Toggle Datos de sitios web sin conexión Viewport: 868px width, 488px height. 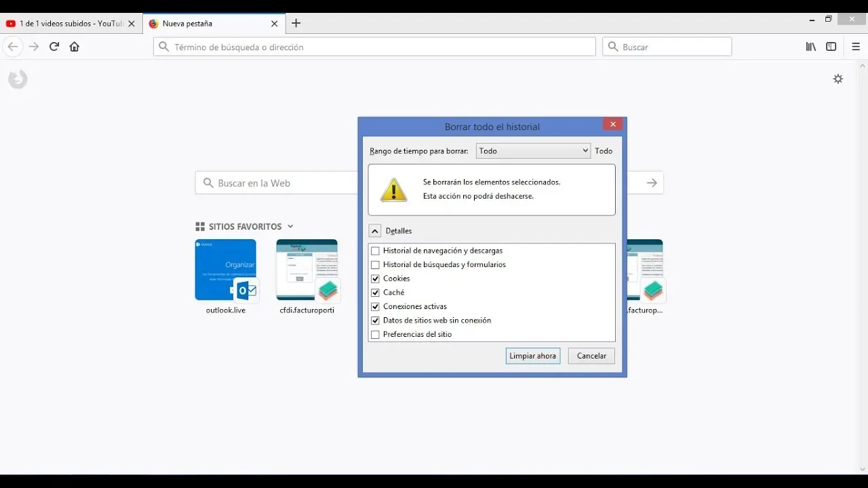(x=375, y=321)
